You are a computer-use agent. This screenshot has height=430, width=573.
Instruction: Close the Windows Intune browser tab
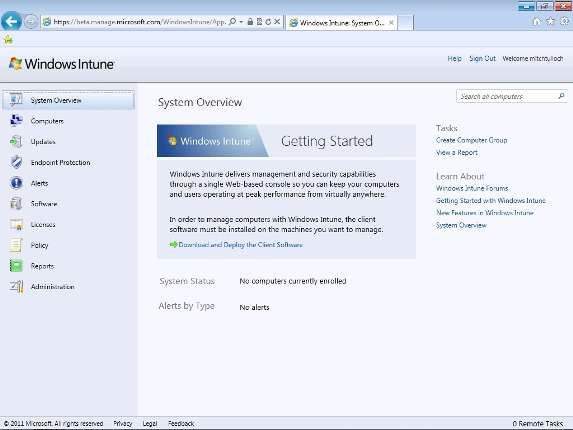(391, 23)
